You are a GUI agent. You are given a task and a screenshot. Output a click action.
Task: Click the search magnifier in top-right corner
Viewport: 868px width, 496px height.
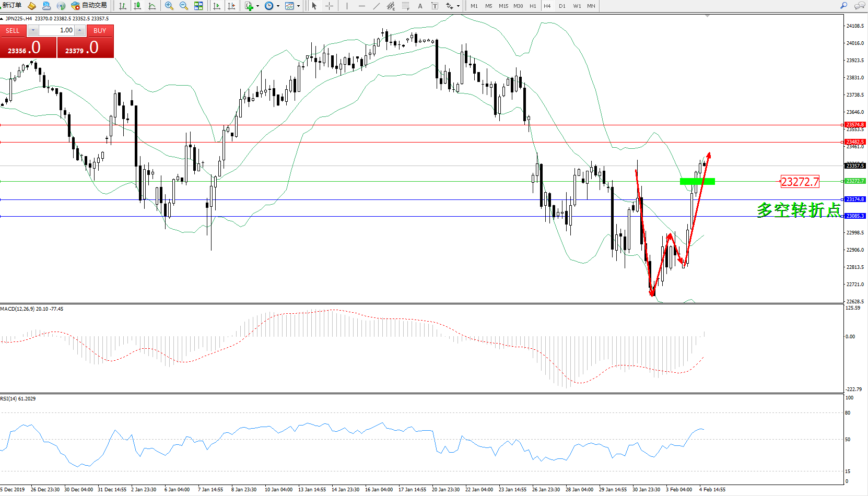tap(843, 6)
